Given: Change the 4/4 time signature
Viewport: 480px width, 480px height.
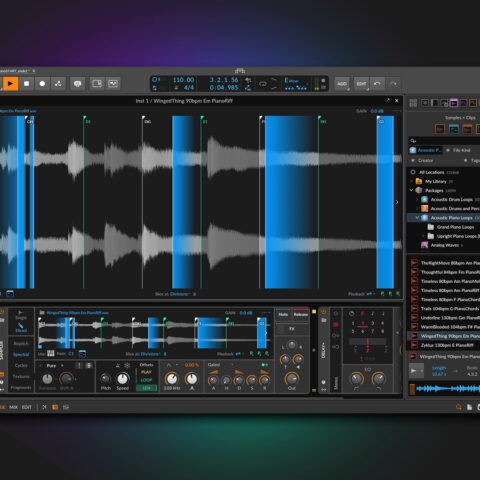Looking at the screenshot, I should (189, 88).
